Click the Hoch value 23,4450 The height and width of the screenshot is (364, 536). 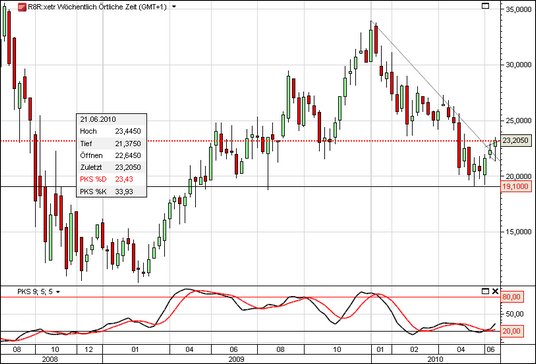tap(128, 131)
